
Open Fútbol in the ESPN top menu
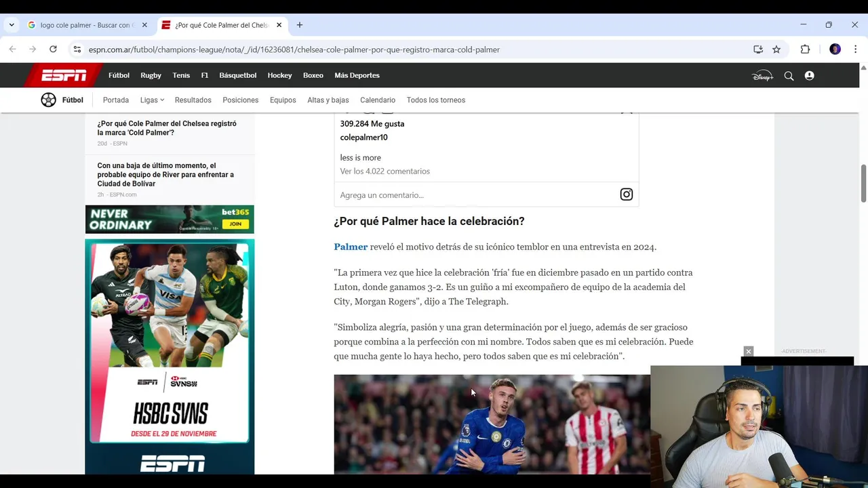119,75
